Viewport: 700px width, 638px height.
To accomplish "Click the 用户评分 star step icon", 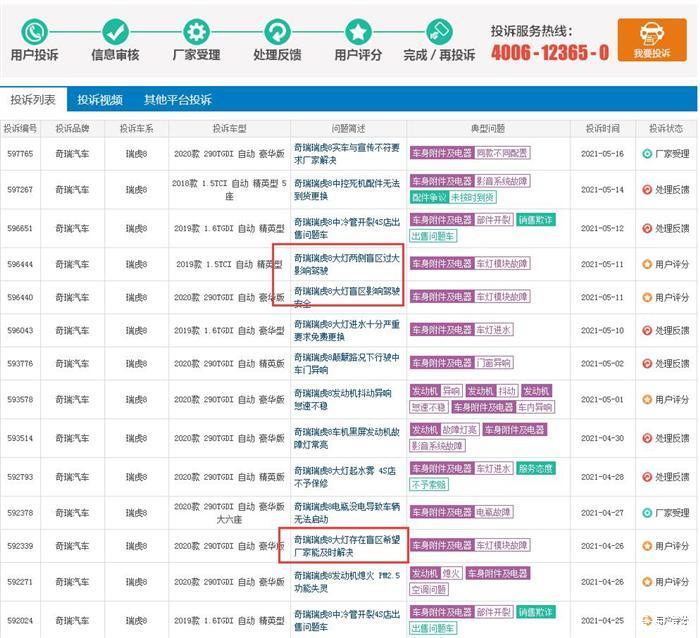I will coord(358,32).
